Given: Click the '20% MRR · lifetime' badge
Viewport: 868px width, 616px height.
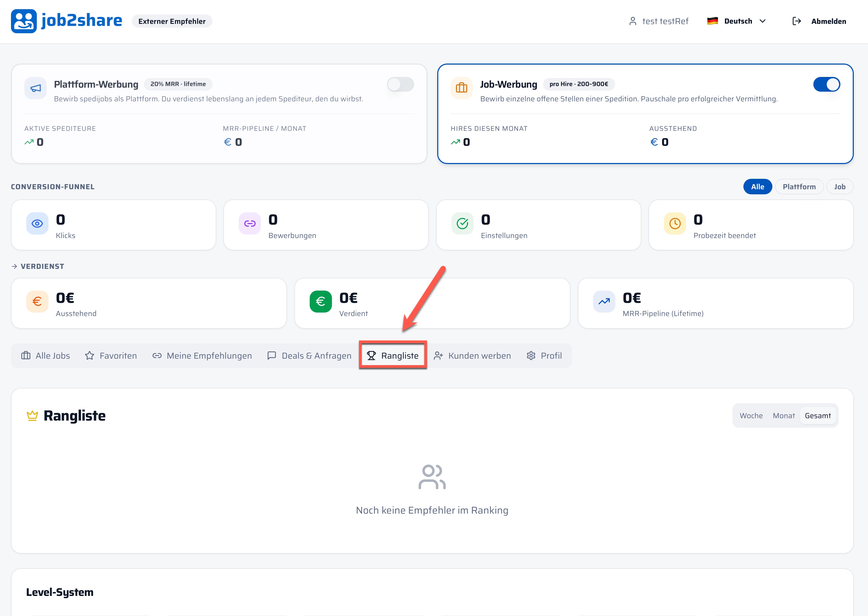Looking at the screenshot, I should tap(178, 84).
